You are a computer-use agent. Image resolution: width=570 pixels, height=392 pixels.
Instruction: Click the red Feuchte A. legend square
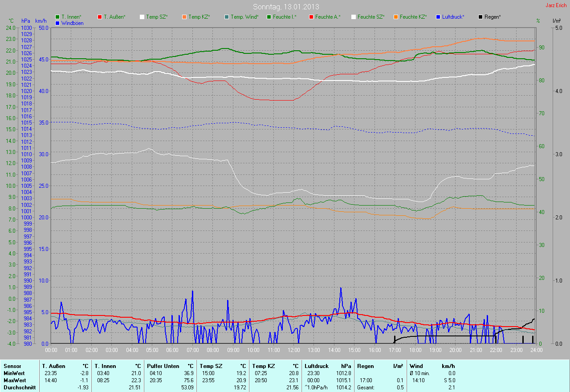[x=311, y=17]
